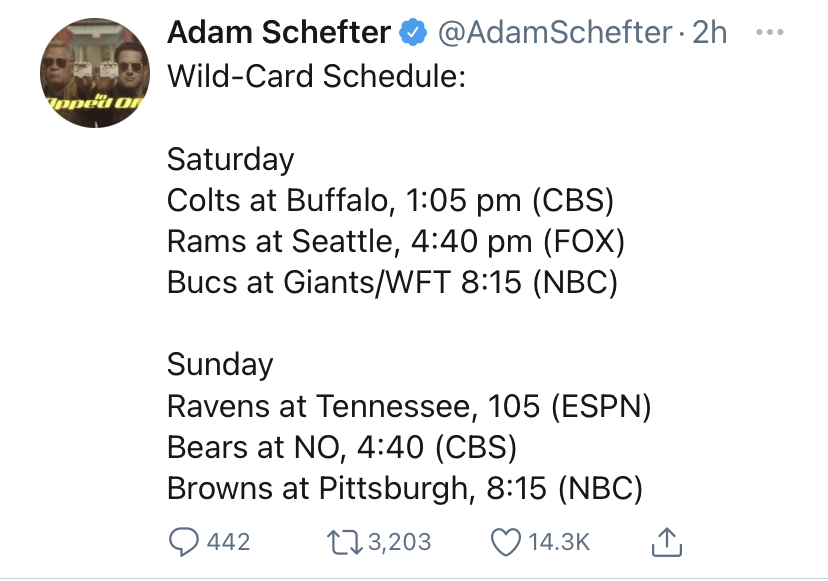Click the 442 replies count
Screen dimensions: 828x581
pos(227,542)
